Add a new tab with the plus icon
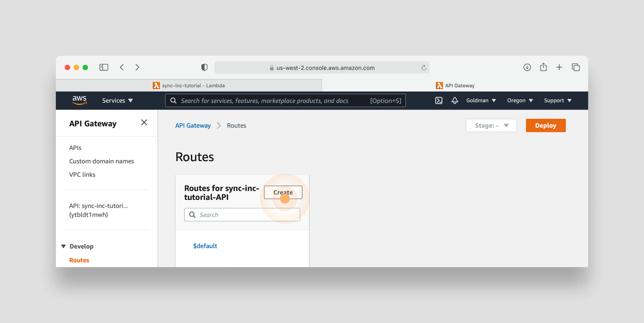 pos(559,68)
